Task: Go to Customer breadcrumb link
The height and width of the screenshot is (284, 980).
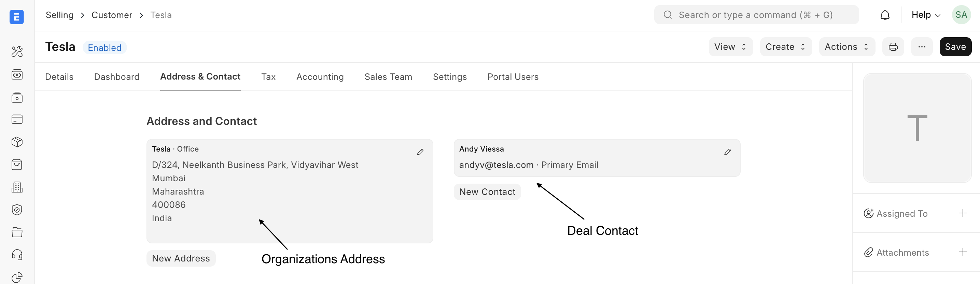Action: pyautogui.click(x=111, y=15)
